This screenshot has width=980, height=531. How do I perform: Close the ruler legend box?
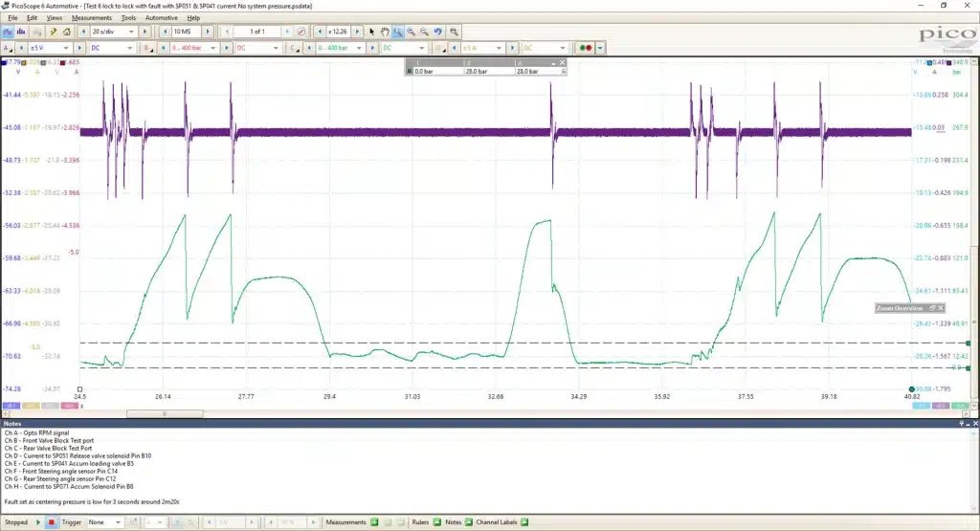[562, 62]
